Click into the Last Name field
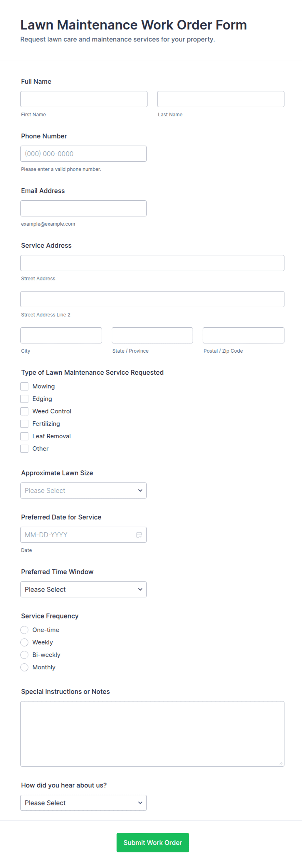Viewport: 302px width, 868px height. pos(221,99)
